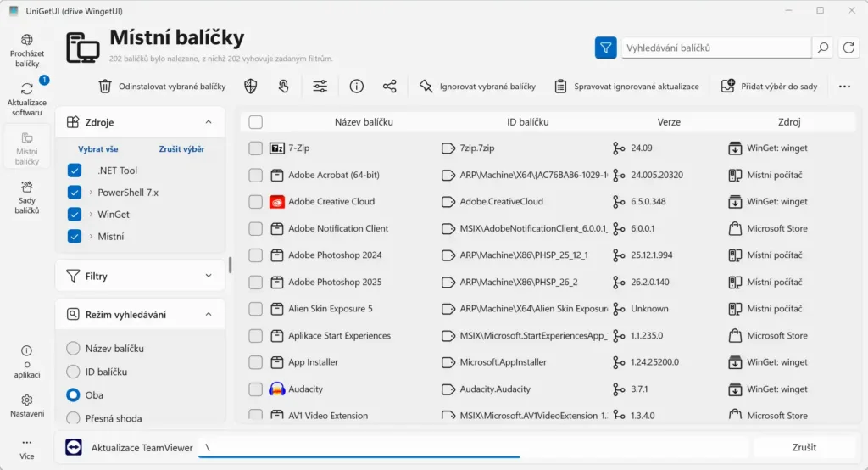Click 'Odinstalovat vybrané balíčky' button

[x=162, y=86]
